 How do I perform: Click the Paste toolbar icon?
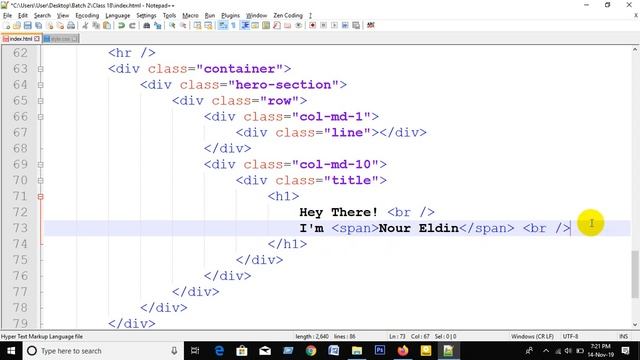pos(107,25)
